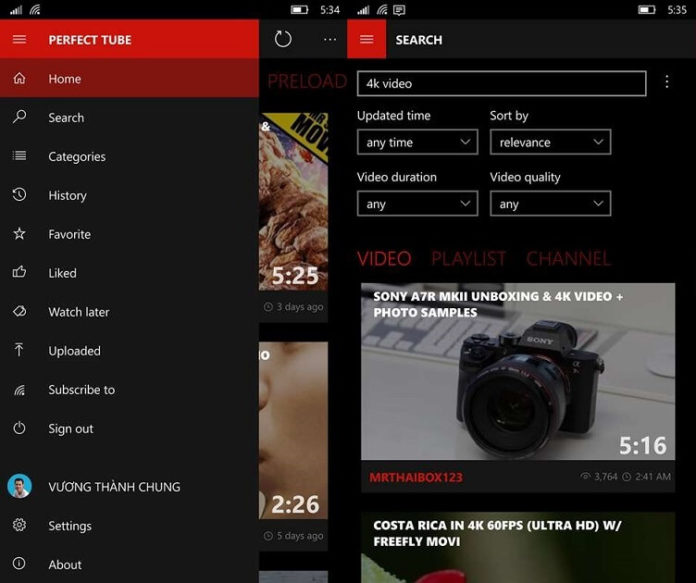Click the SEARCH page title
This screenshot has width=696, height=583.
(x=419, y=40)
